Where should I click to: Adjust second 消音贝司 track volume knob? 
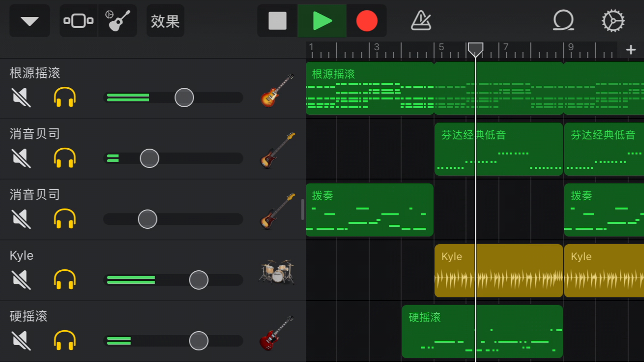[147, 219]
